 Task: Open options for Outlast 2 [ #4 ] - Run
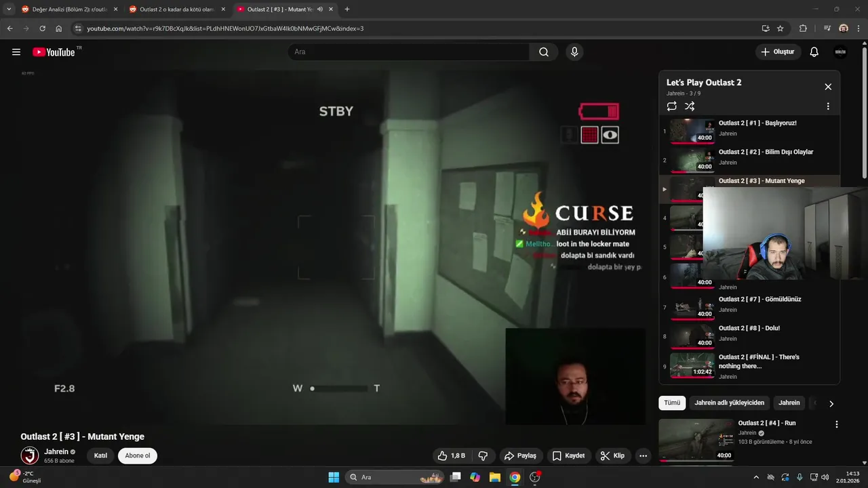(836, 424)
